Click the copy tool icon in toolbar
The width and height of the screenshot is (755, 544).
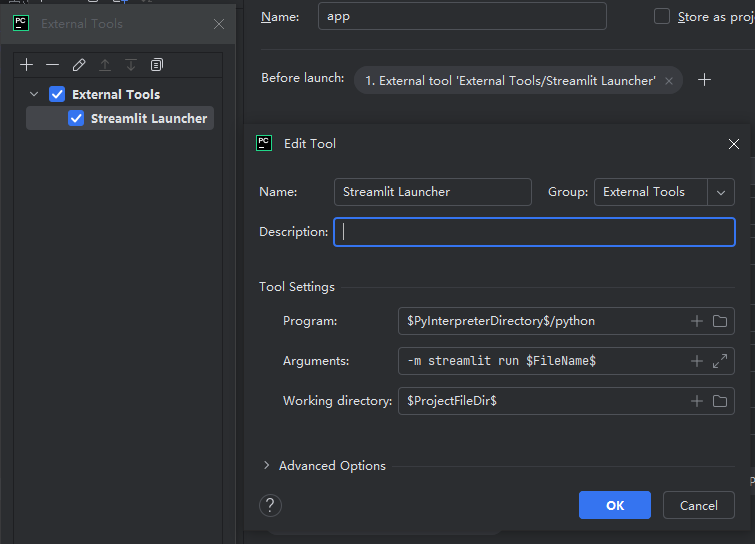(157, 65)
